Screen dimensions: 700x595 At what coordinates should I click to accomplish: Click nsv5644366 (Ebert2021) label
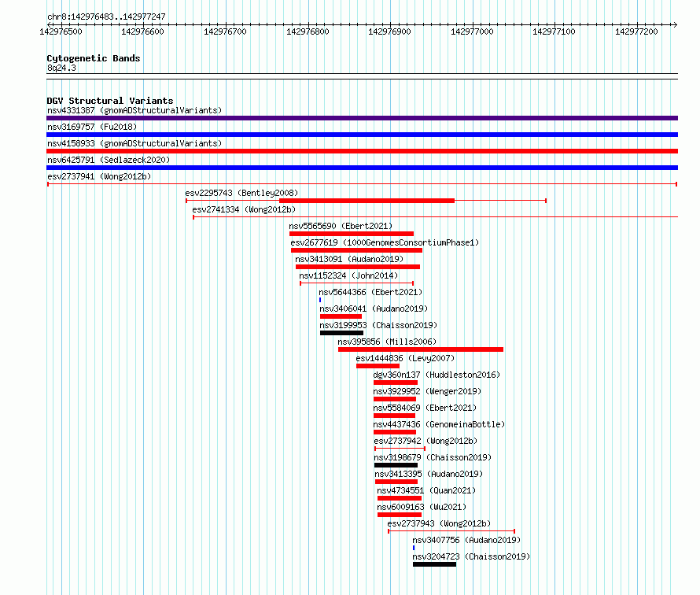tap(370, 292)
